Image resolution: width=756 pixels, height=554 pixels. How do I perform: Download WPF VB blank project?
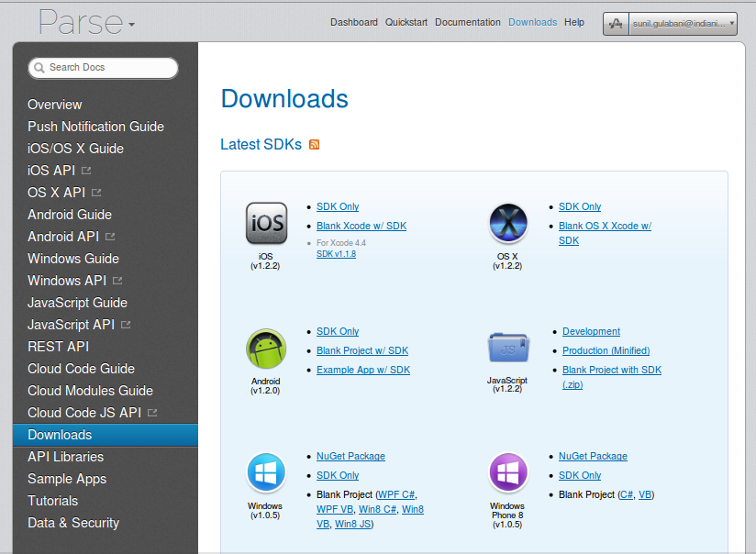tap(335, 509)
